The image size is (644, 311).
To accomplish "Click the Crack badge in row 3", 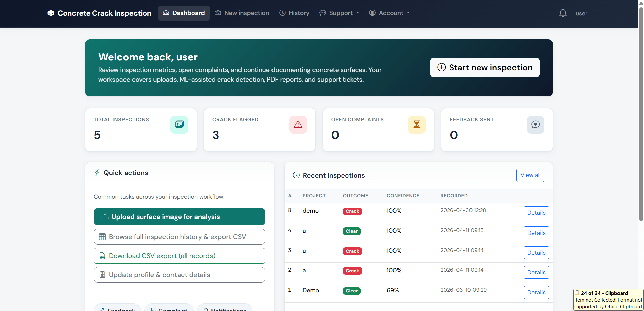I will pos(352,251).
